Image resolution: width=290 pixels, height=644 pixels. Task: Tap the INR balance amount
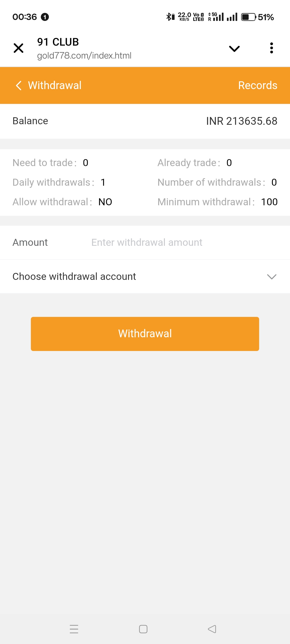(242, 121)
